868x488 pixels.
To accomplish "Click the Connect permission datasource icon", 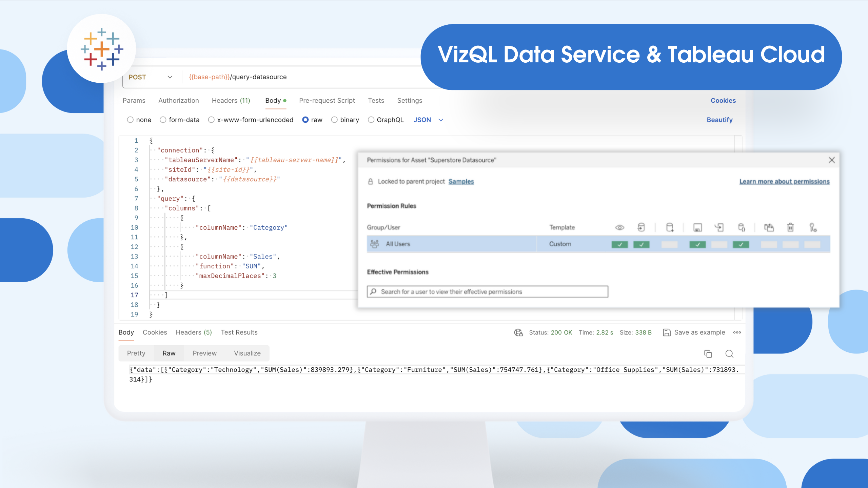I will (641, 227).
